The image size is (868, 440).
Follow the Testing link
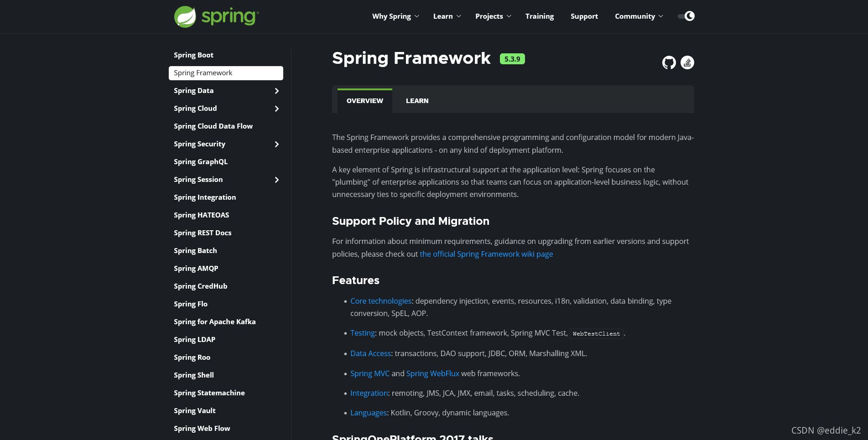363,333
